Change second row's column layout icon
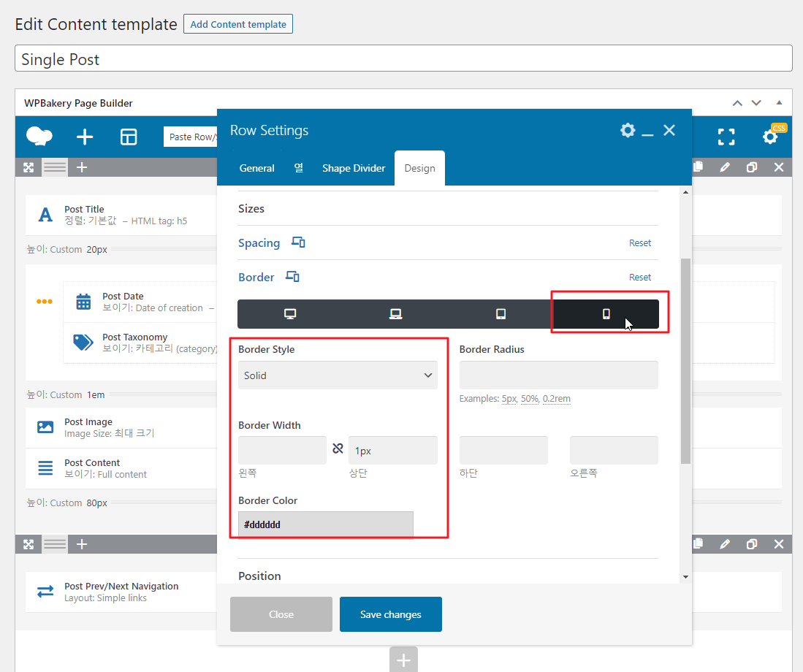The width and height of the screenshot is (803, 672). click(54, 544)
